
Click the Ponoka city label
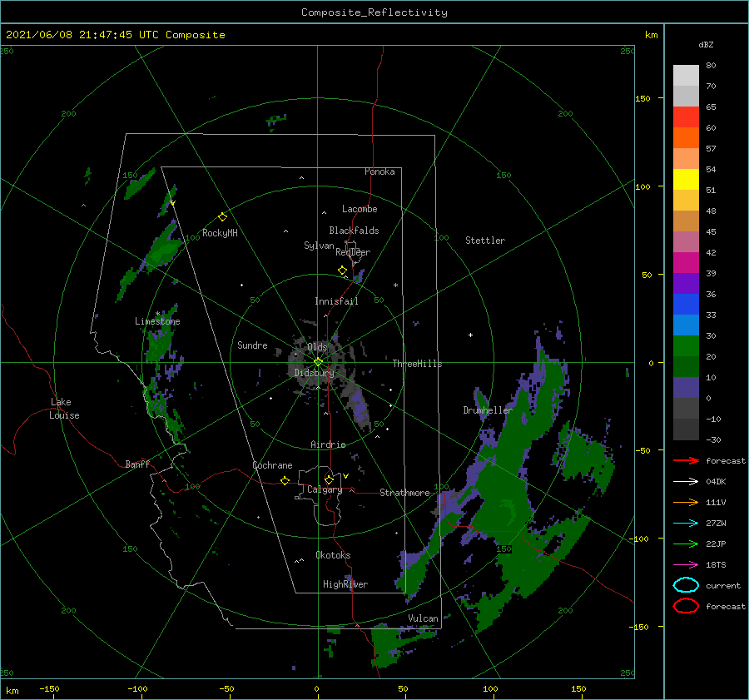pos(379,171)
